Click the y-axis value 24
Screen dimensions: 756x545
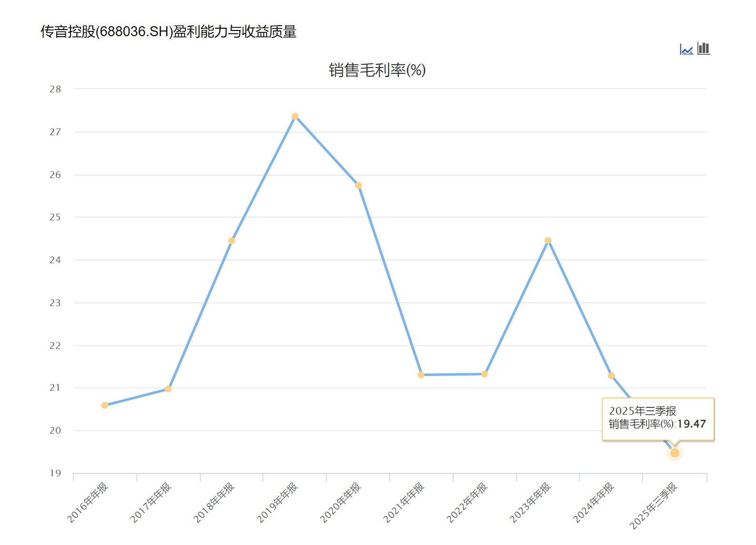(55, 260)
